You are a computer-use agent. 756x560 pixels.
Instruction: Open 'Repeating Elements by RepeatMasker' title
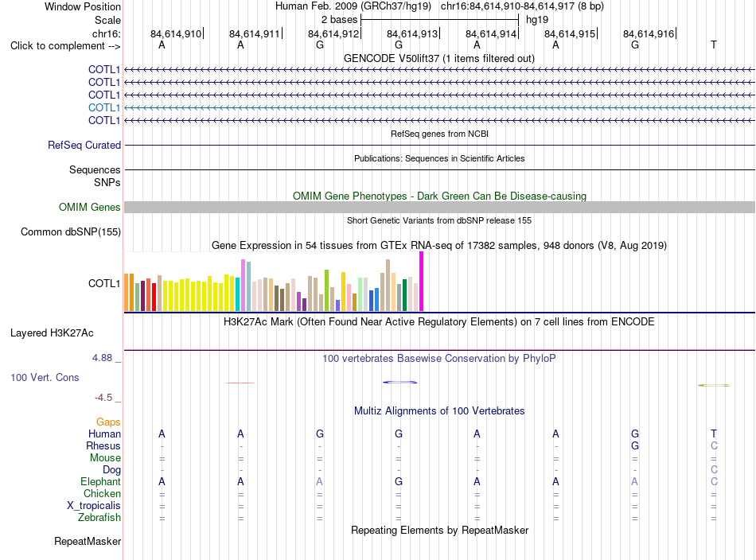[x=439, y=530]
